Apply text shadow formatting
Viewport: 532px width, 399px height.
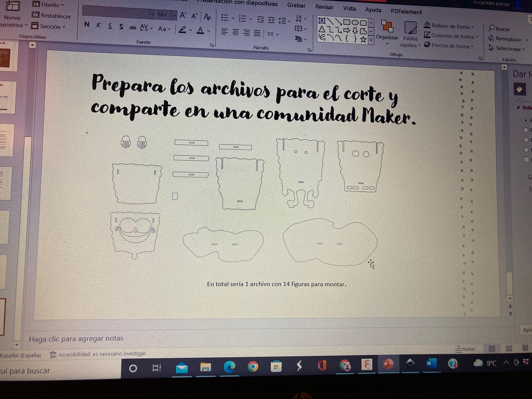pos(121,26)
